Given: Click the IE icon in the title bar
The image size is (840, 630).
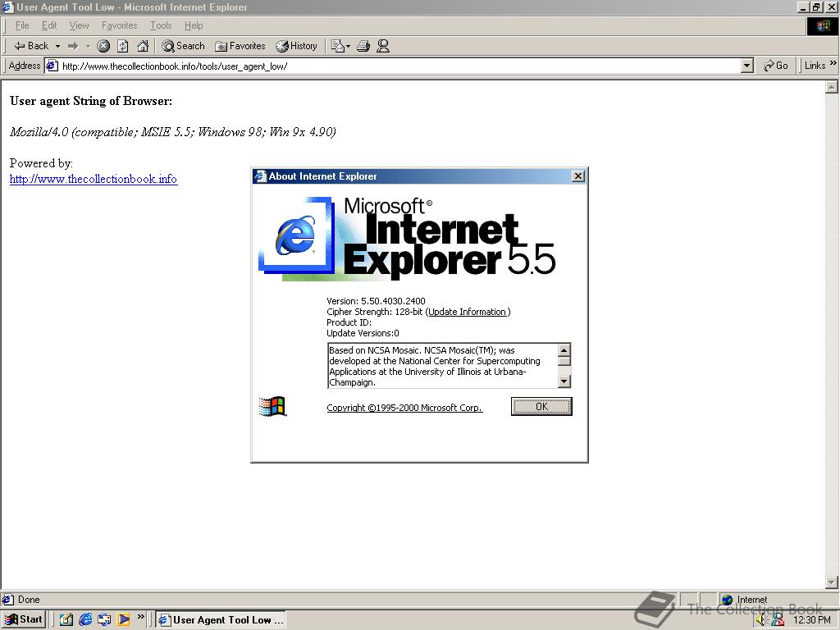Looking at the screenshot, I should click(7, 7).
